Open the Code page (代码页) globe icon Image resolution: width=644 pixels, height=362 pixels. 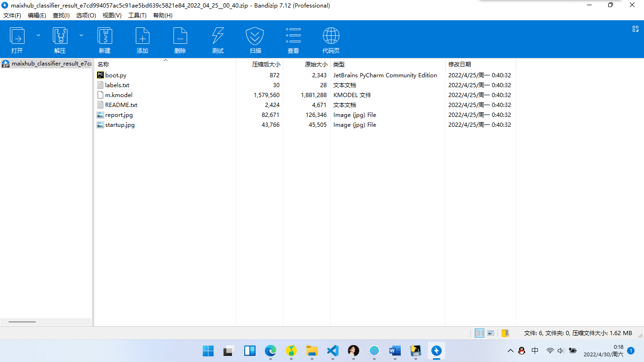(331, 37)
